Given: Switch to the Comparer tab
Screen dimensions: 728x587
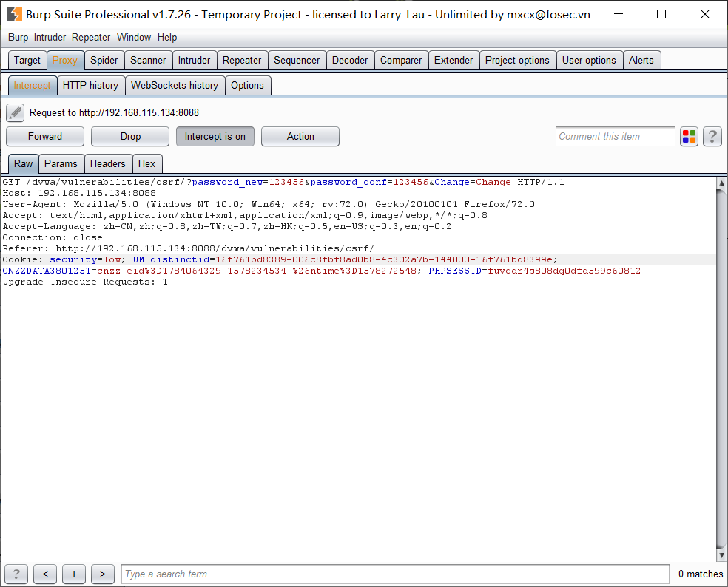Looking at the screenshot, I should pyautogui.click(x=401, y=61).
